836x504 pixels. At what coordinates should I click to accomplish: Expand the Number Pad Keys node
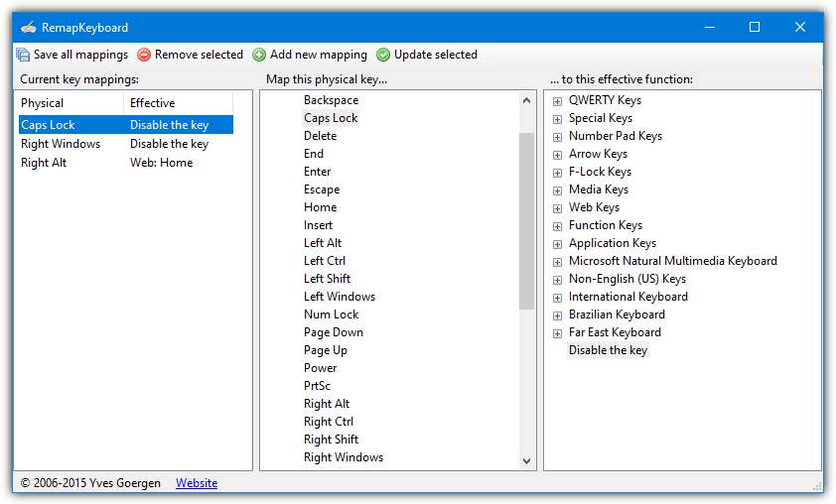[557, 137]
